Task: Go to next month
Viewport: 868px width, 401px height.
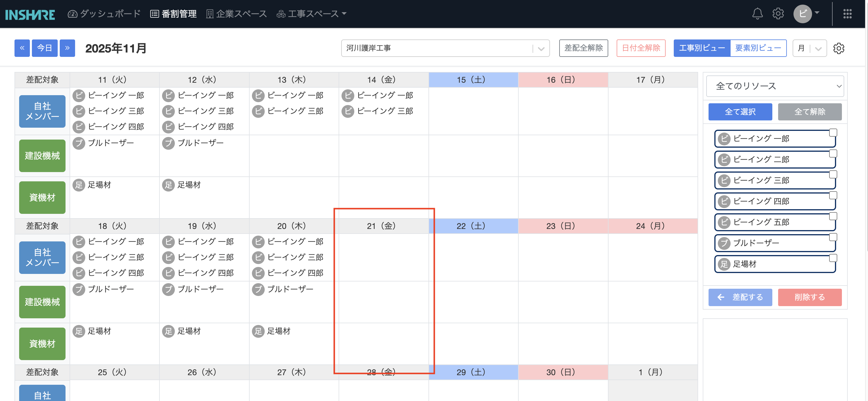Action: pyautogui.click(x=67, y=48)
